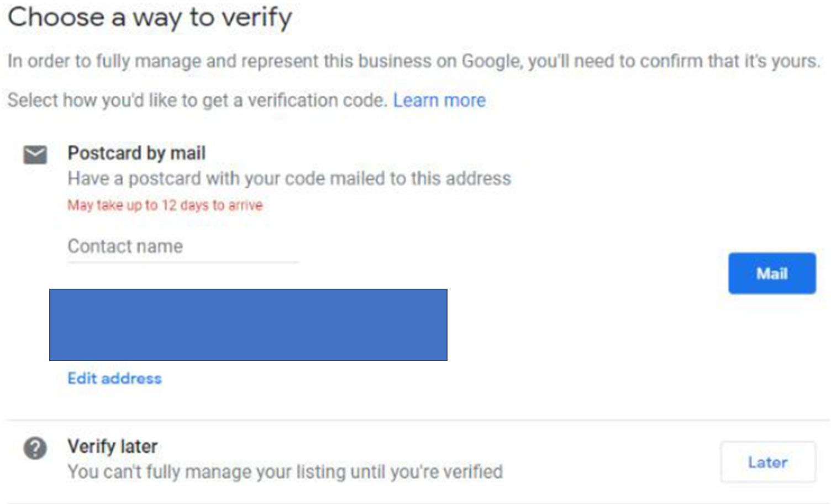Screen dimensions: 831x504
Task: Click the can't fully manage listing text
Action: [x=285, y=472]
